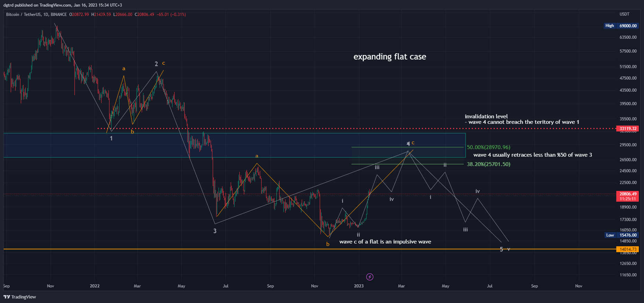
Task: Click the TradingView logo at bottom left
Action: click(20, 297)
